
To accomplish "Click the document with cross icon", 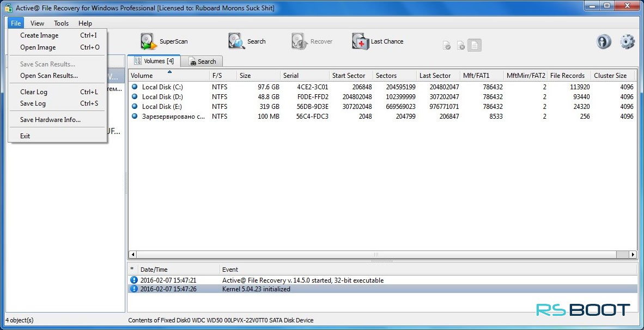I will click(x=461, y=46).
